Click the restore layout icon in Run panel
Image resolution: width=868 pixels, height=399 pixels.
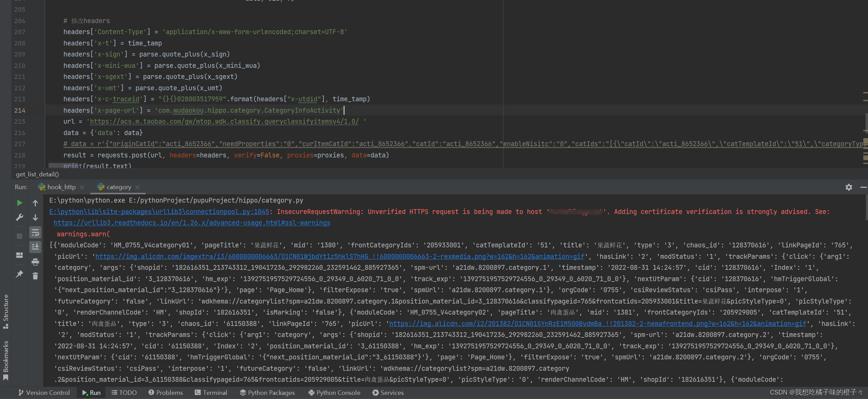click(x=20, y=255)
